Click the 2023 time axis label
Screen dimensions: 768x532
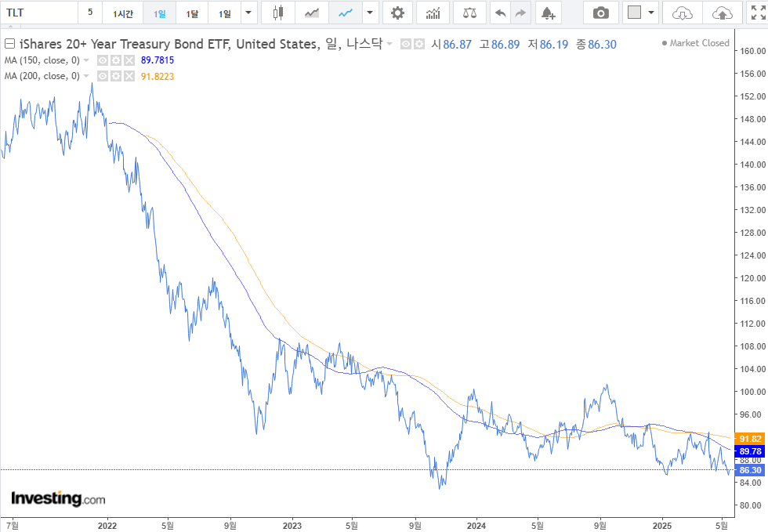(x=292, y=526)
